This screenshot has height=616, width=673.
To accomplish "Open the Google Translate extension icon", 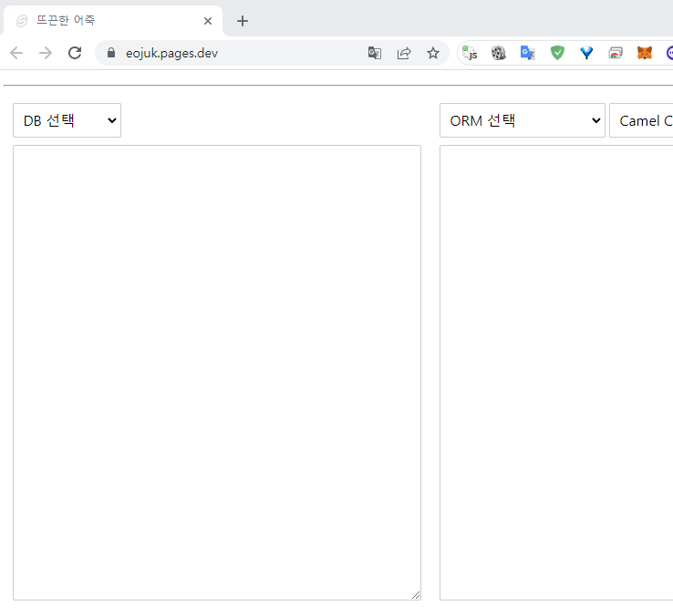I will point(528,53).
